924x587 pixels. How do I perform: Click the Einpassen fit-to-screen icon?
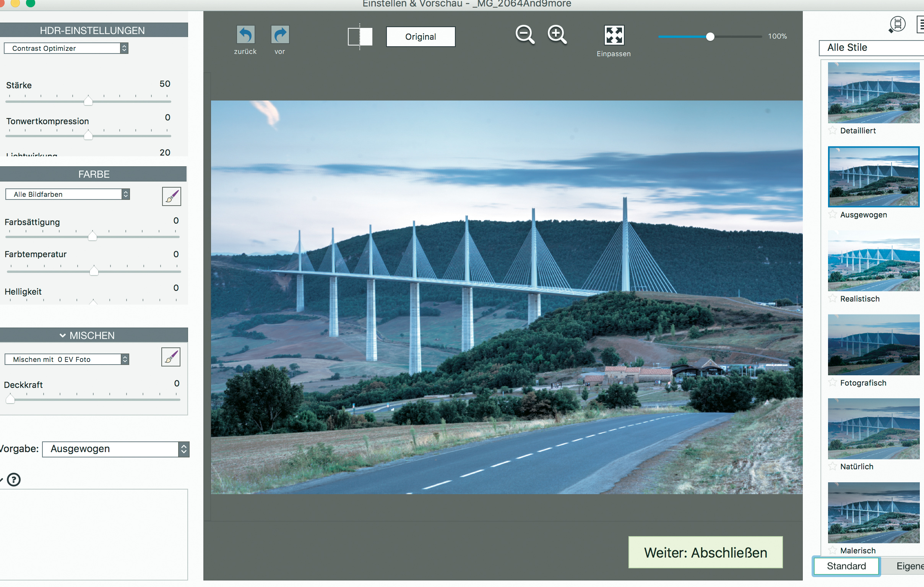(x=614, y=35)
